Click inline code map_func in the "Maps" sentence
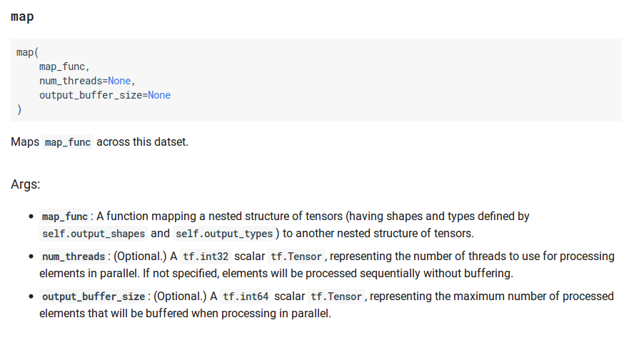The image size is (644, 338). [68, 142]
